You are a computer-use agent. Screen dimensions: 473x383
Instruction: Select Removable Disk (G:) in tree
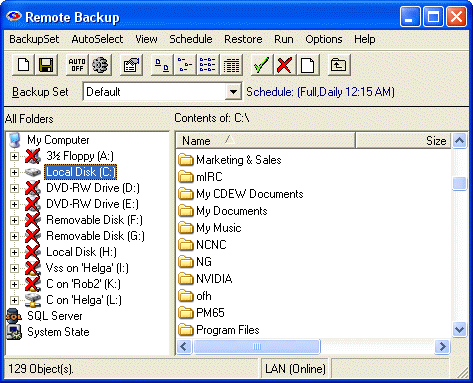(x=95, y=236)
